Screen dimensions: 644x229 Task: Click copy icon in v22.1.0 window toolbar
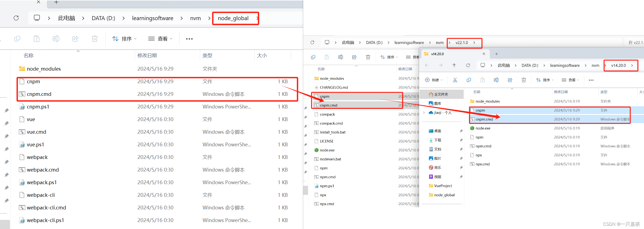[x=313, y=57]
